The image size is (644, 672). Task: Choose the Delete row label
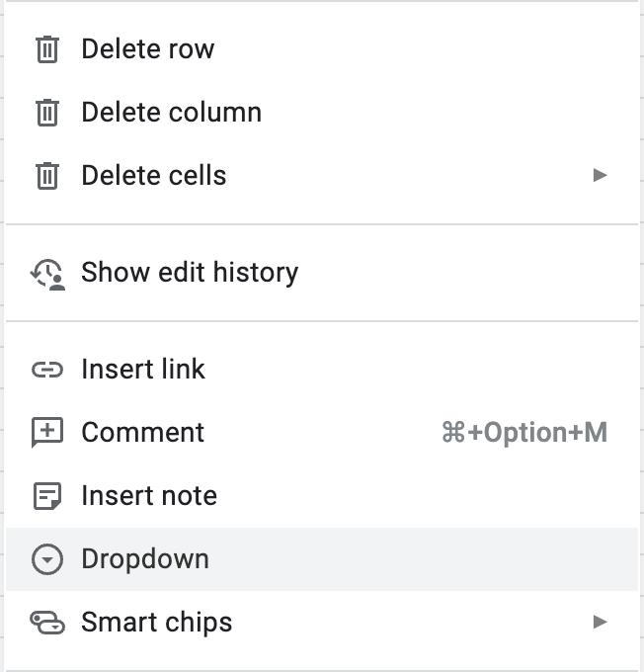(x=147, y=49)
